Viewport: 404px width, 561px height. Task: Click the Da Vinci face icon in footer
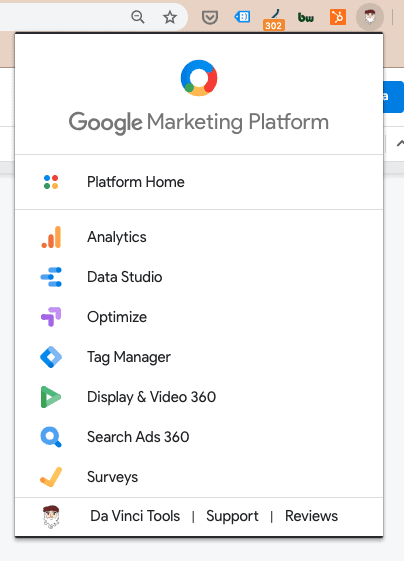[x=51, y=517]
